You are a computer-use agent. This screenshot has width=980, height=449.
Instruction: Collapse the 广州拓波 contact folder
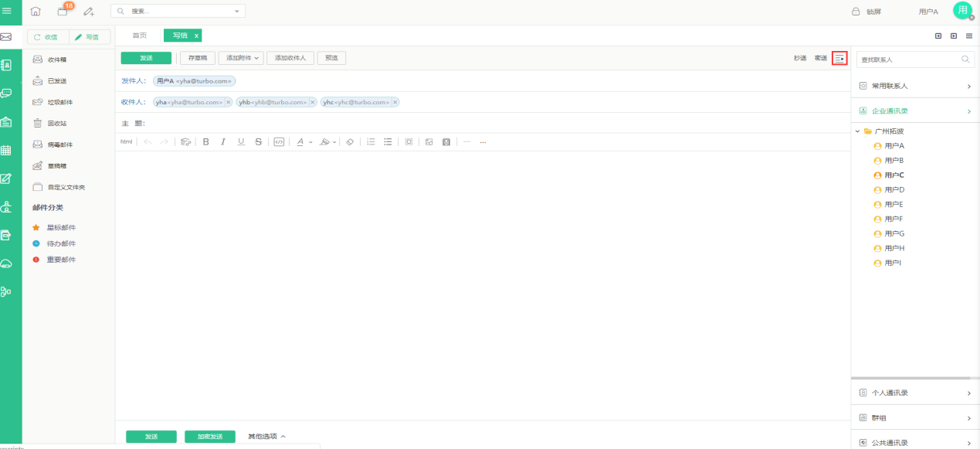857,131
